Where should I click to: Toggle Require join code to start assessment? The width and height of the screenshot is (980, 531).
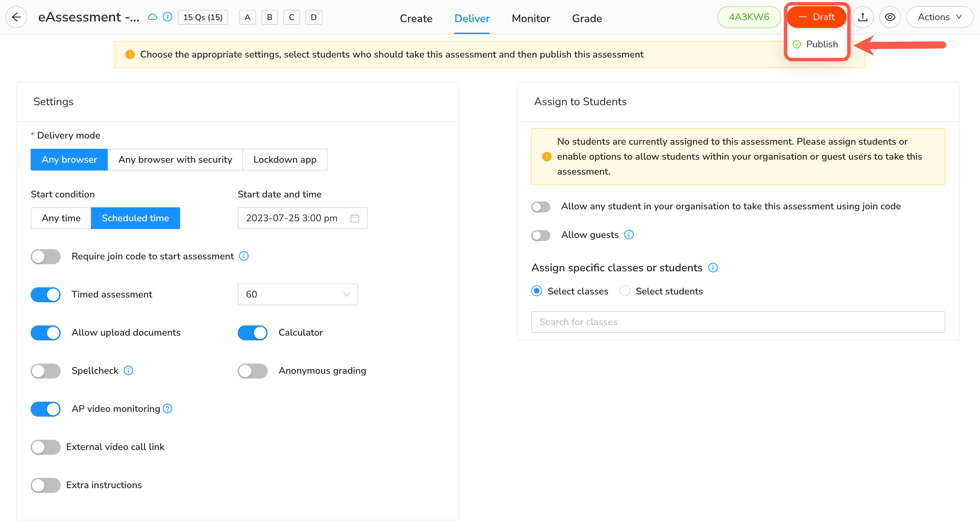click(x=46, y=256)
